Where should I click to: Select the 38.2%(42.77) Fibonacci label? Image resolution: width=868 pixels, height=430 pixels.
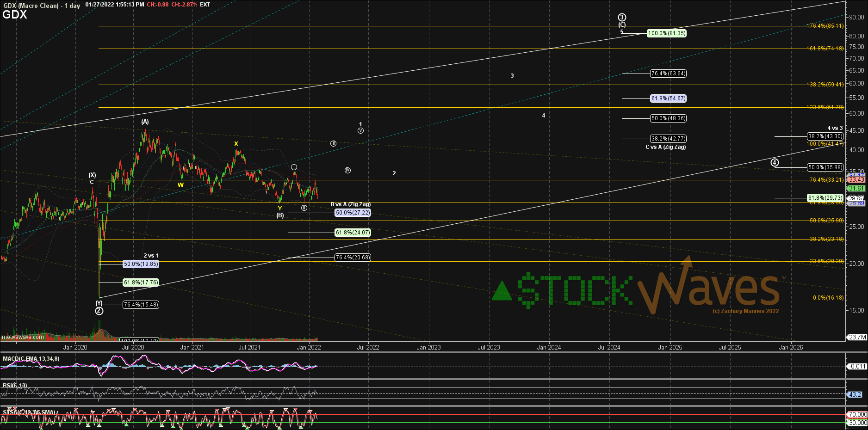(668, 139)
